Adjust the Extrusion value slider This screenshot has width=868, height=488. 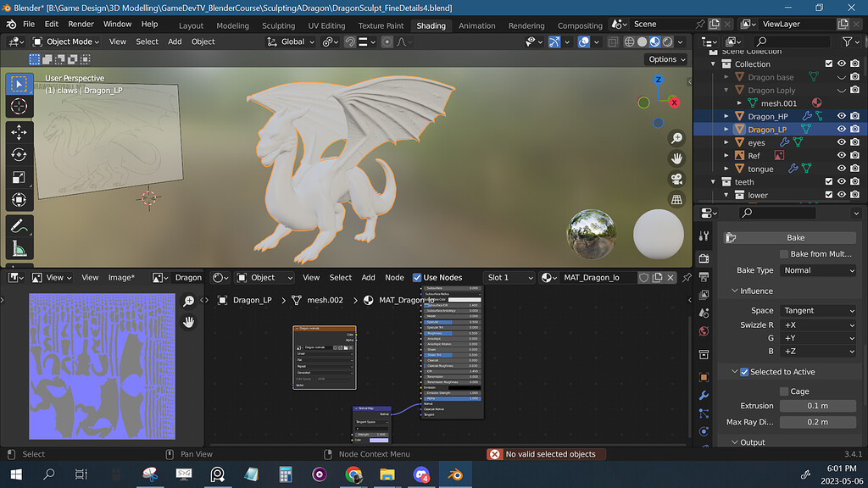point(816,406)
